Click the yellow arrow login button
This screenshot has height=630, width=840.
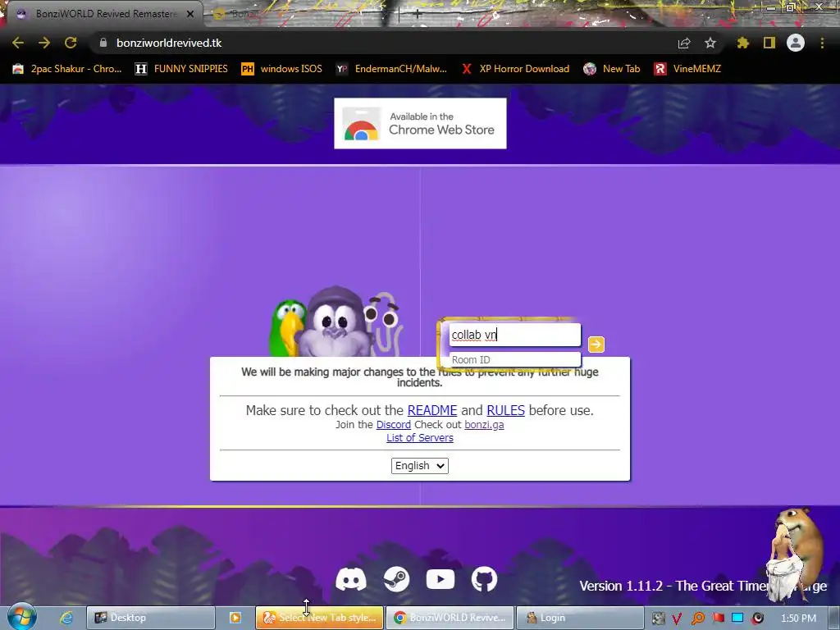pos(596,345)
